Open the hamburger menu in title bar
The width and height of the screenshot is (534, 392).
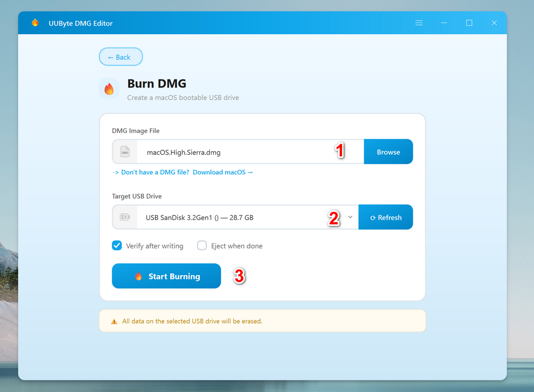(419, 23)
